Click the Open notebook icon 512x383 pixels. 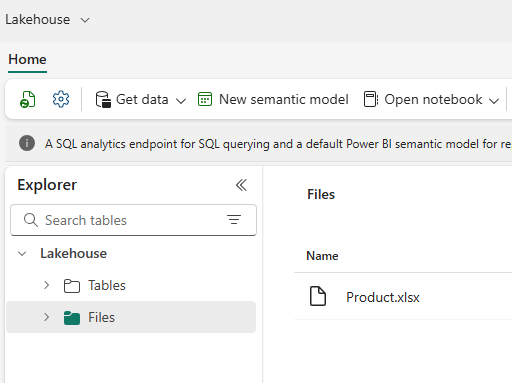coord(371,99)
